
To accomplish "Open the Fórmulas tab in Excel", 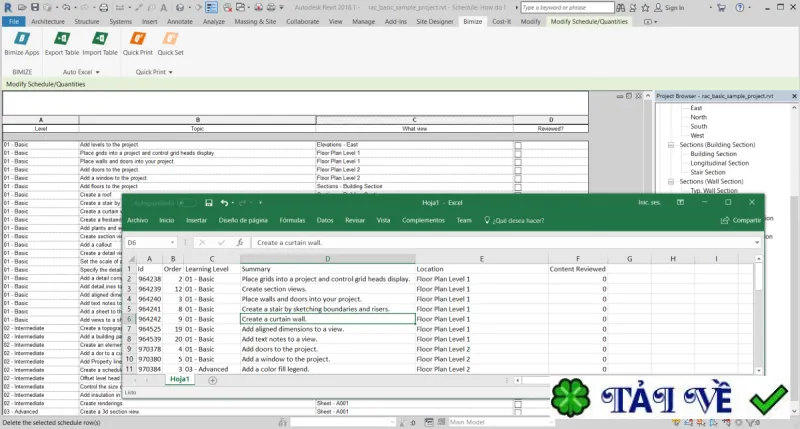I will [x=292, y=220].
